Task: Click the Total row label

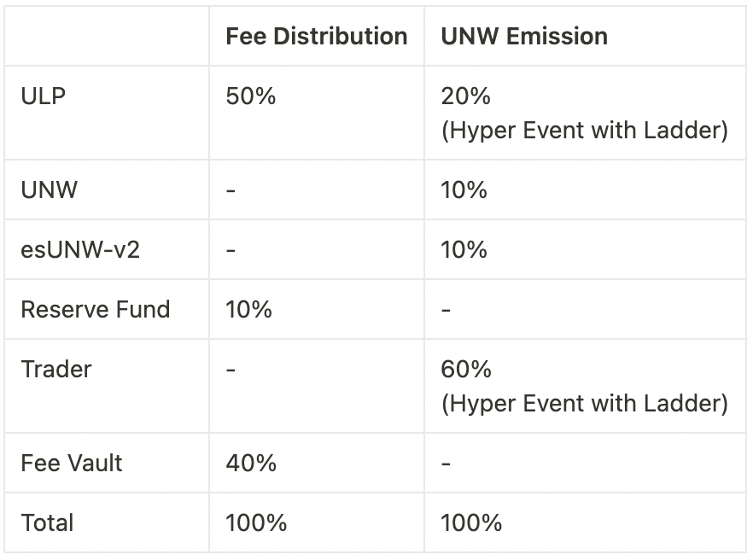Action: 48,522
